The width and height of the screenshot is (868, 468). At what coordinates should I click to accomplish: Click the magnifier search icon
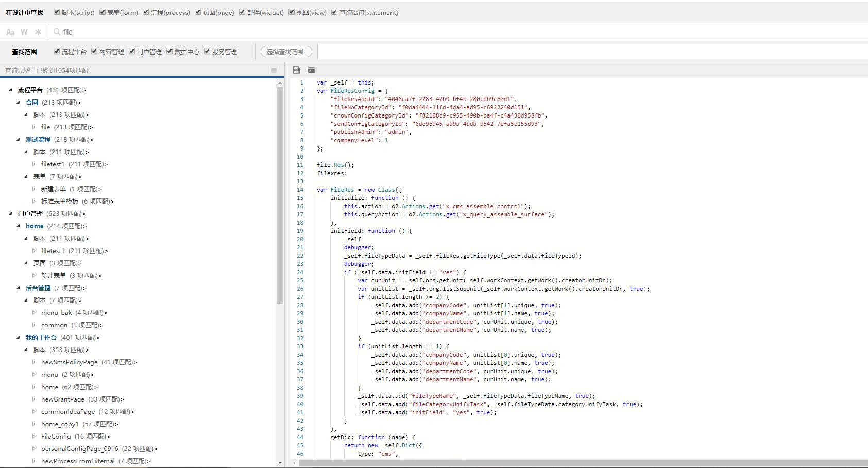click(57, 32)
